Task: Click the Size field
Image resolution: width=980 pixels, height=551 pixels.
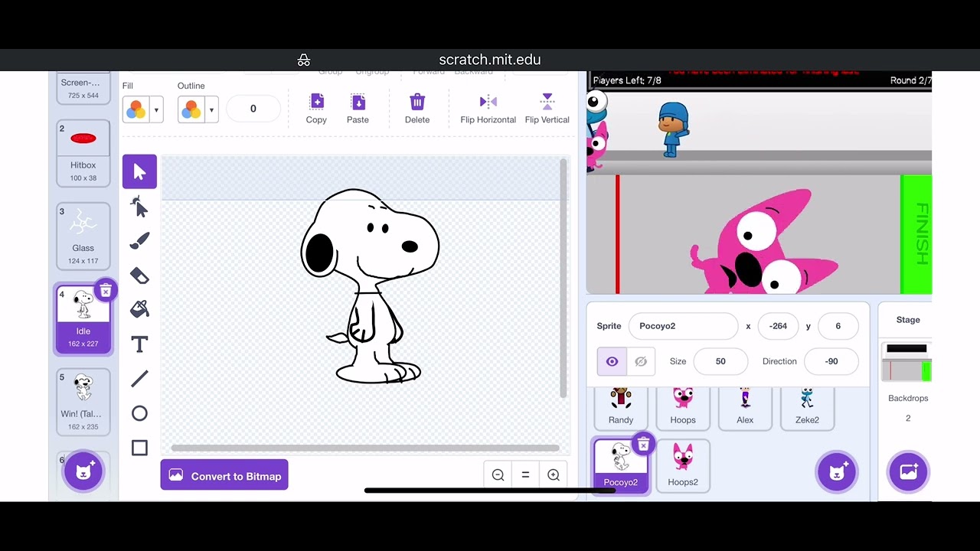Action: (720, 361)
